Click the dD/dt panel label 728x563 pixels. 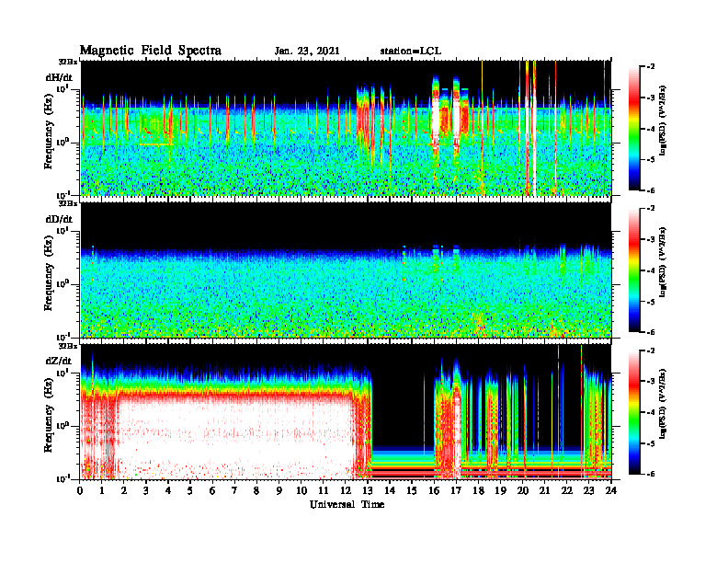point(59,219)
